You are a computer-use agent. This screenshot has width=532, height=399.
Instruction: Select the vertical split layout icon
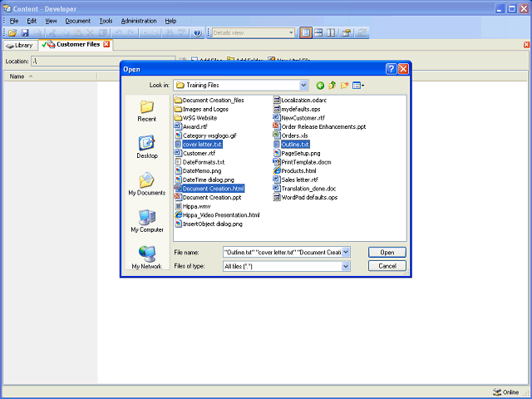(331, 32)
